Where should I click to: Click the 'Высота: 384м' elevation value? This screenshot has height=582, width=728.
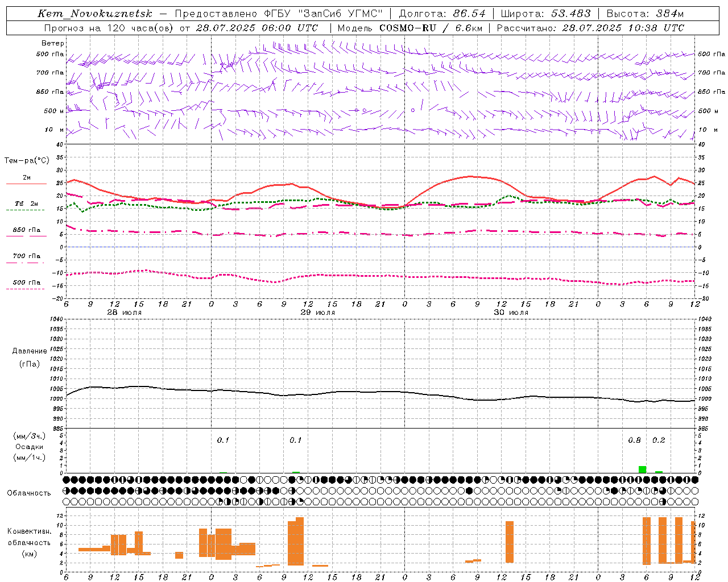point(645,14)
